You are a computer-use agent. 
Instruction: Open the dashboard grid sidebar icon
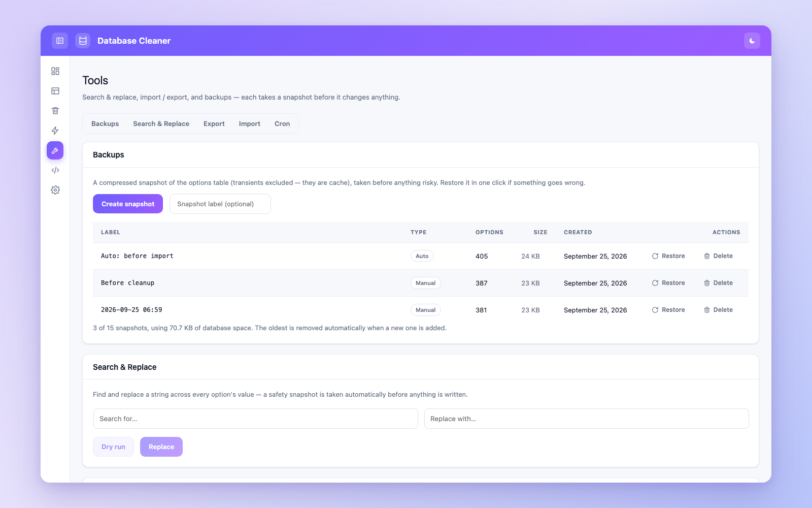pos(55,71)
